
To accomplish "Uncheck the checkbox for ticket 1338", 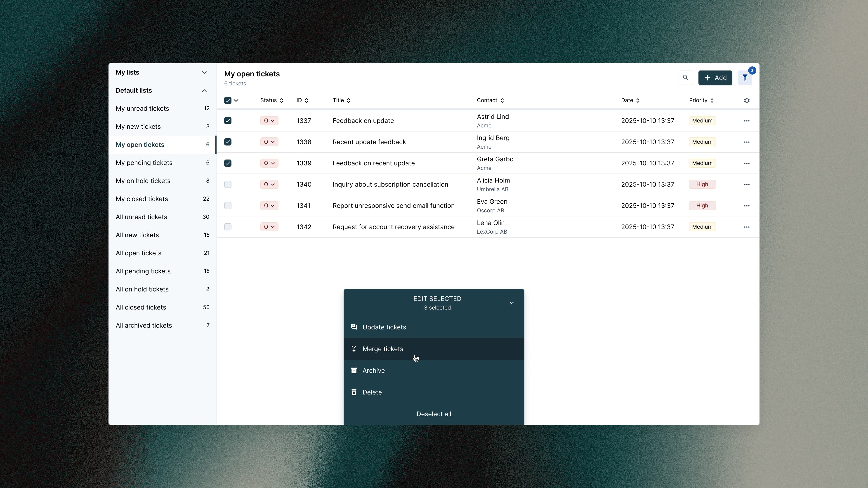I will [x=228, y=142].
